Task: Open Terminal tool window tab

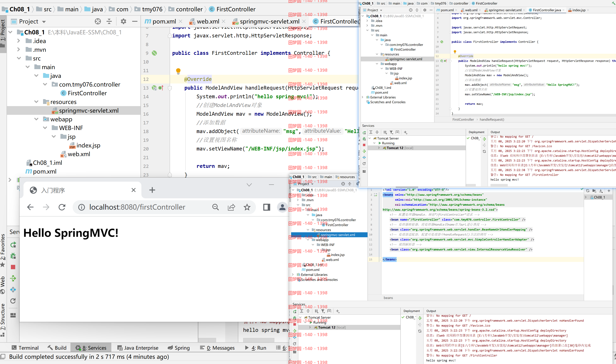Action: pyautogui.click(x=25, y=348)
